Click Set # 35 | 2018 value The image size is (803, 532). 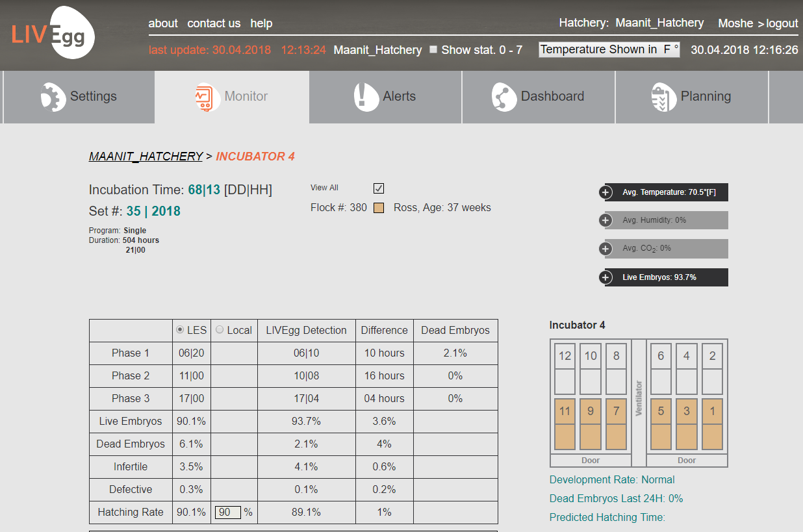[153, 211]
